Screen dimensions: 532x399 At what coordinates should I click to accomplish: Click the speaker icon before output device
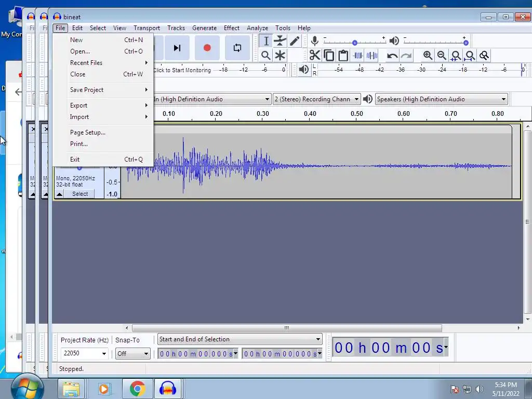(367, 99)
